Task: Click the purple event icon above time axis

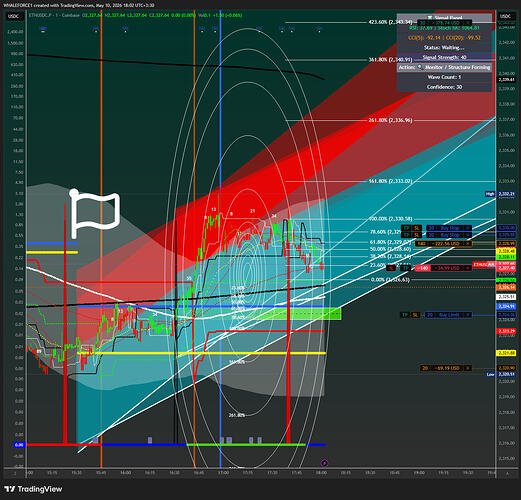Action: point(324,463)
